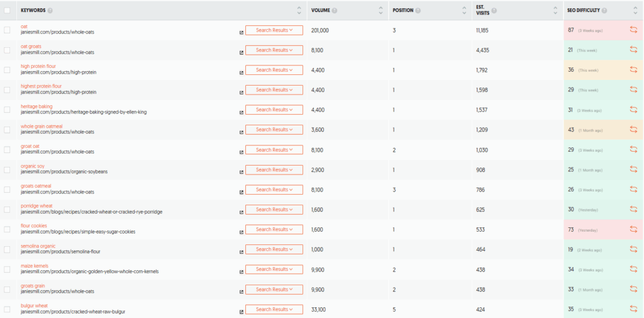Screen dimensions: 644x318
Task: Open Search Results dropdown for 'oat'
Action: click(274, 30)
